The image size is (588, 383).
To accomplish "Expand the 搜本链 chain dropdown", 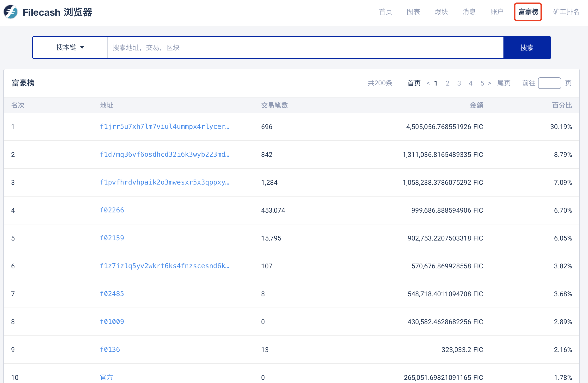I will click(70, 47).
